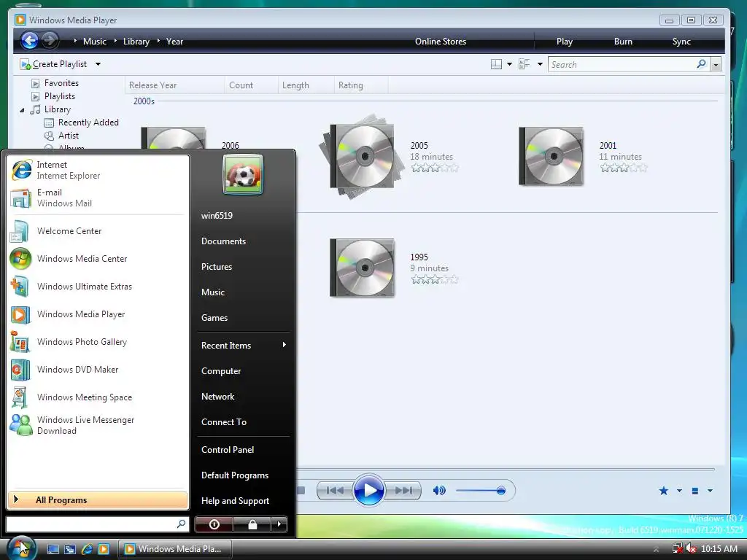
Task: Click the soccer ball user picture
Action: (x=242, y=174)
